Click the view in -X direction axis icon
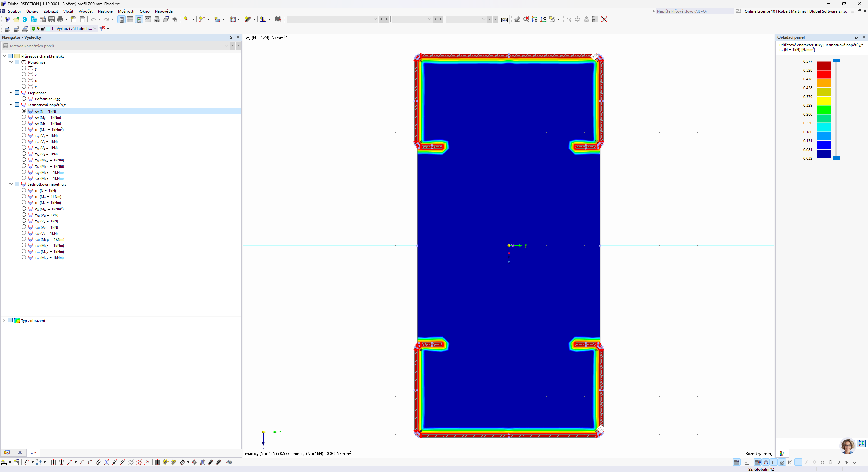 click(x=543, y=19)
